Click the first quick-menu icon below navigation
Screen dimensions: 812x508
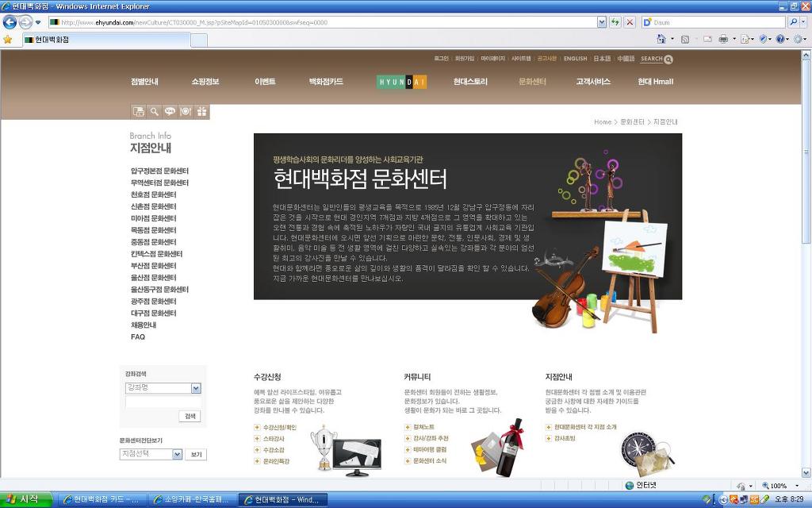pos(138,111)
